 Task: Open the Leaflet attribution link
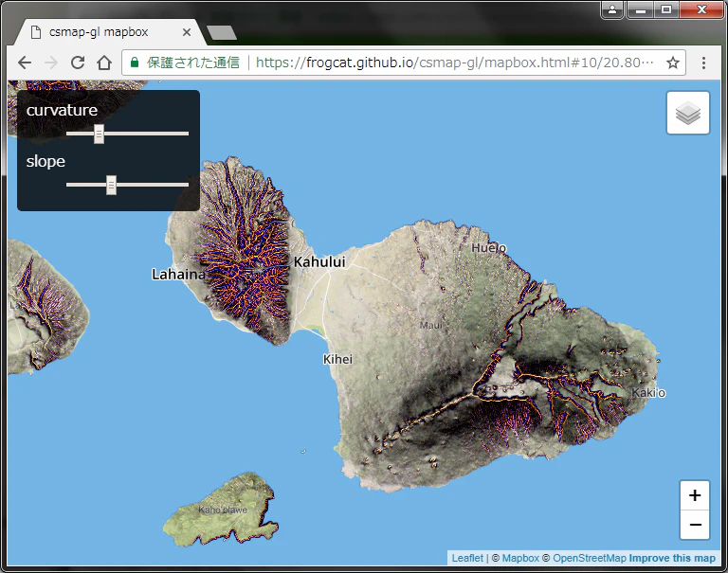[x=467, y=558]
